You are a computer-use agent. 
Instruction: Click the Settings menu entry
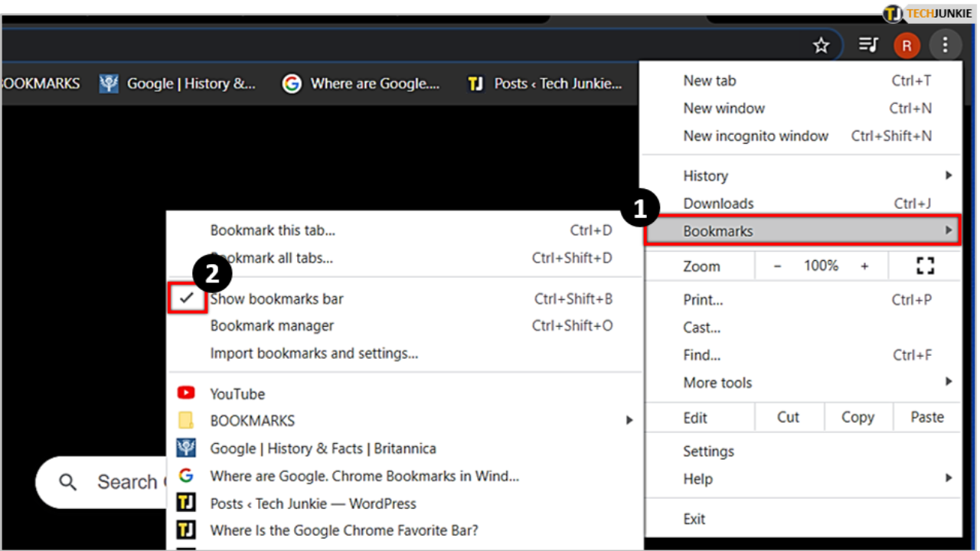(x=708, y=451)
